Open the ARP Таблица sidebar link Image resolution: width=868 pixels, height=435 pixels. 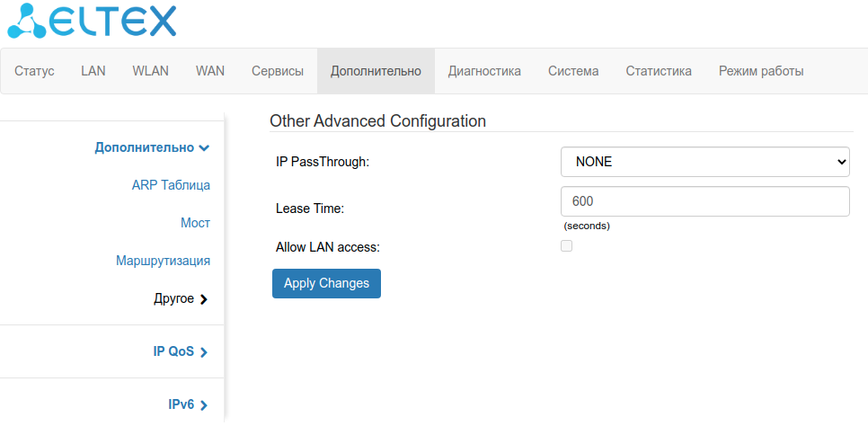pos(171,185)
